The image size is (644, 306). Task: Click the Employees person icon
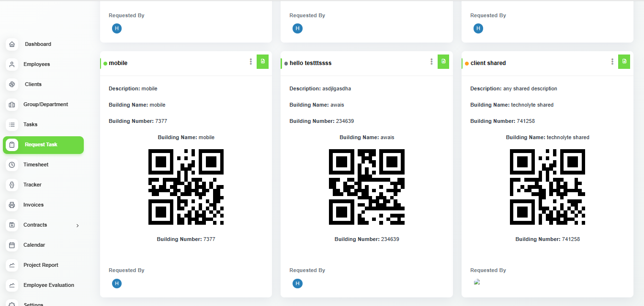12,64
